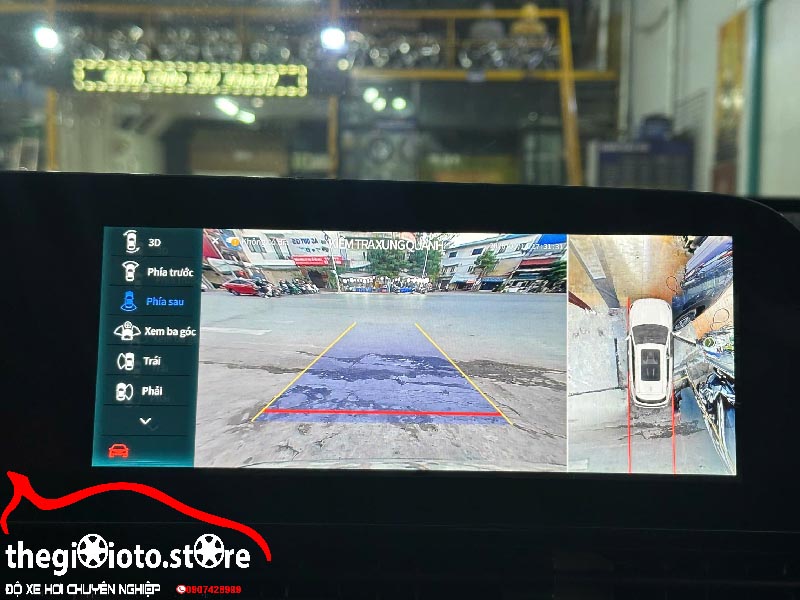Viewport: 800px width, 600px height.
Task: Tap the Xem ba góc three-angle icon
Action: click(x=127, y=331)
